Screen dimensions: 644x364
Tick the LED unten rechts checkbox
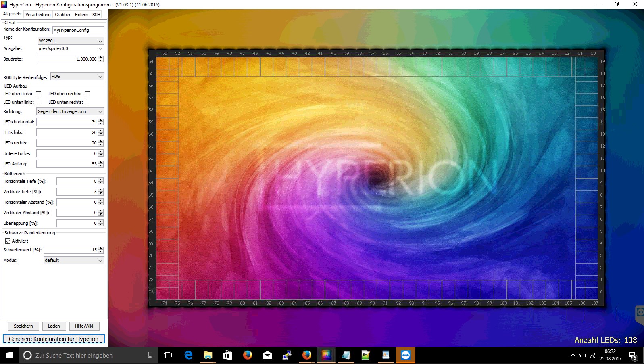click(x=88, y=103)
